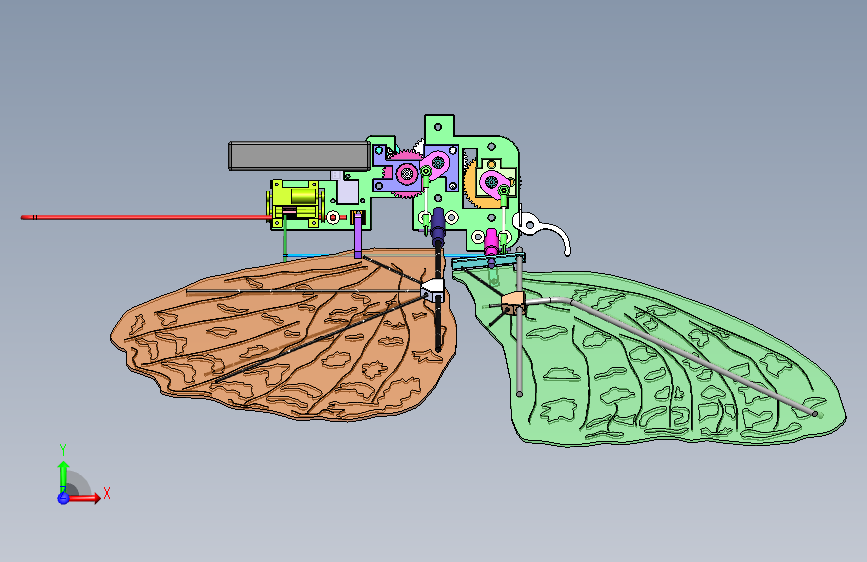Click the green Y axis arrow of the triad
The width and height of the screenshot is (867, 562).
click(x=64, y=476)
